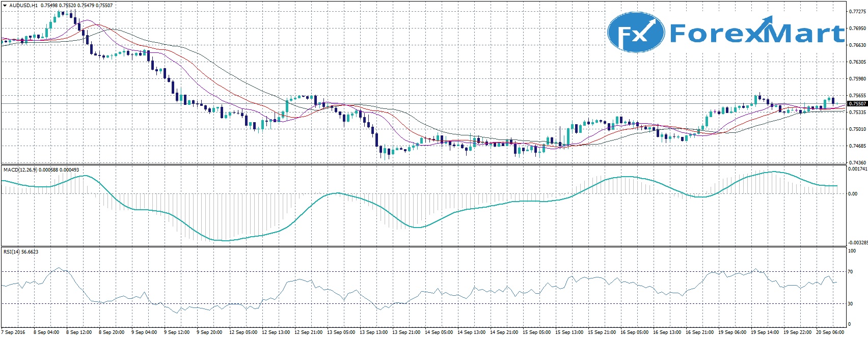Click the RSI 100 scale label

(852, 251)
